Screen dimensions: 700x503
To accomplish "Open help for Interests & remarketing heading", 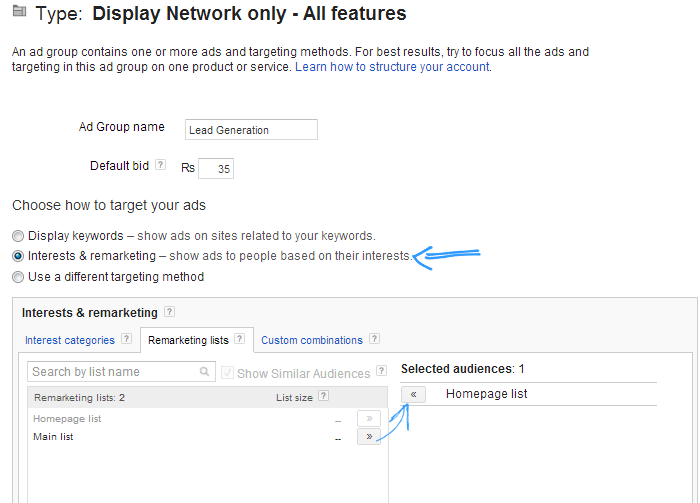I will pos(169,312).
